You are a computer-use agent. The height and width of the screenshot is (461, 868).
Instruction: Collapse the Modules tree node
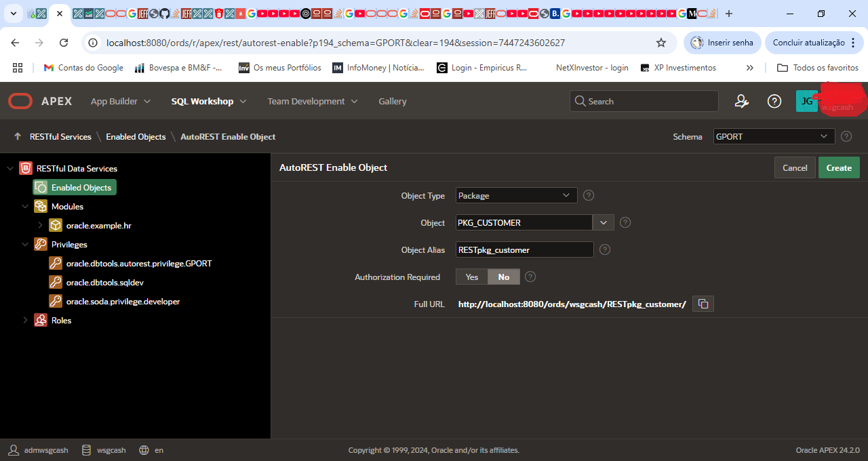tap(25, 206)
